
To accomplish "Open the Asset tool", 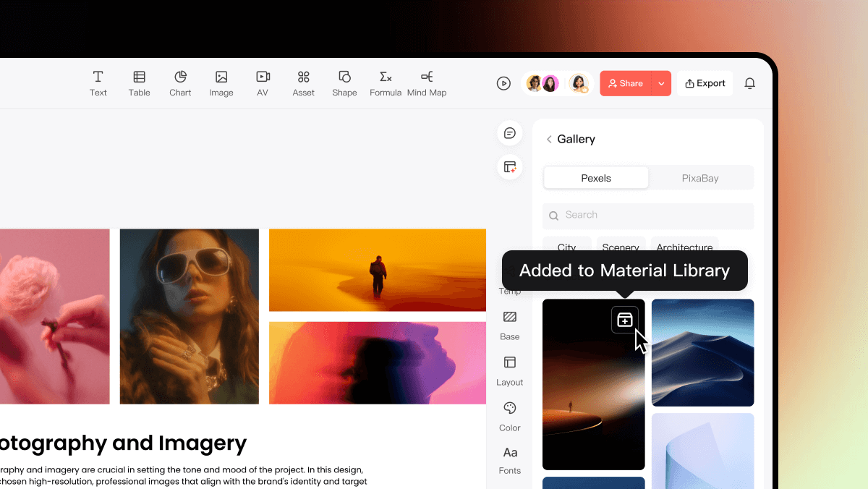I will pos(304,83).
